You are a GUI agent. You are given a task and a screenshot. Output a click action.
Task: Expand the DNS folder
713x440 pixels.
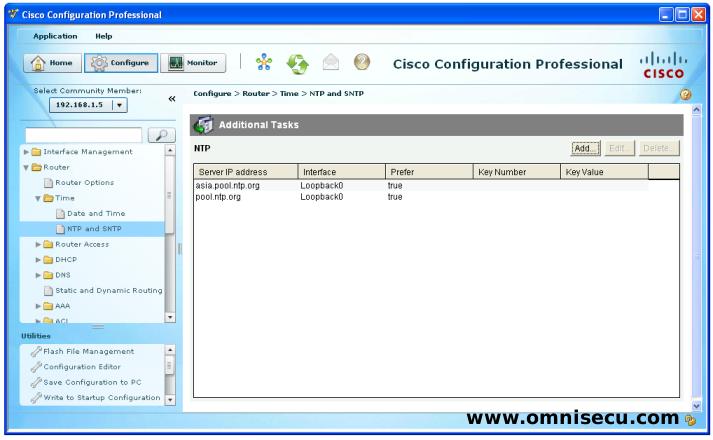pos(38,275)
